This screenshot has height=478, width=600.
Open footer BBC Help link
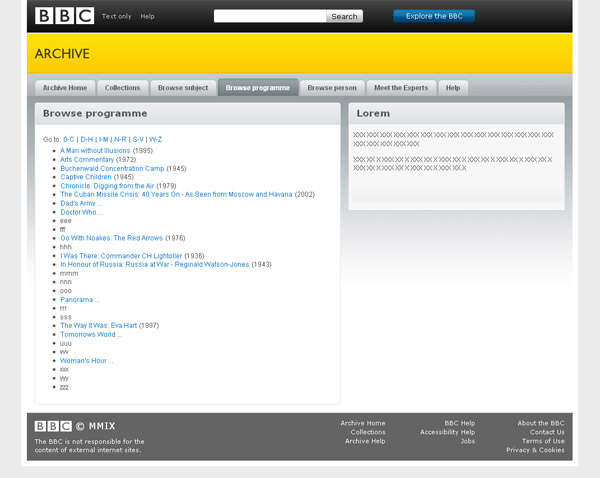(x=460, y=423)
